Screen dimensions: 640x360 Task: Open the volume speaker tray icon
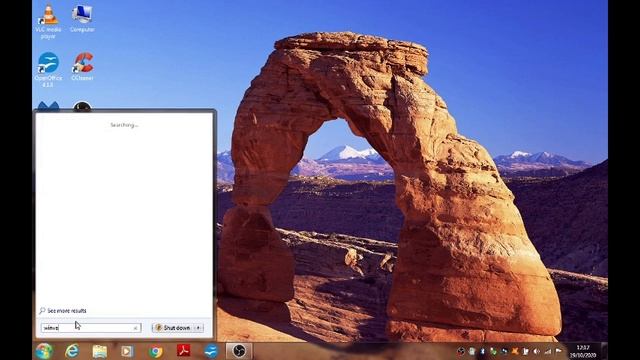536,351
